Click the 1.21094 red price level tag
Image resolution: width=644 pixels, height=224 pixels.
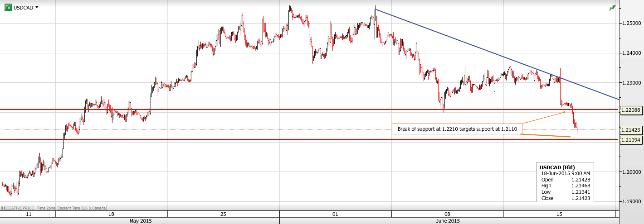[630, 140]
